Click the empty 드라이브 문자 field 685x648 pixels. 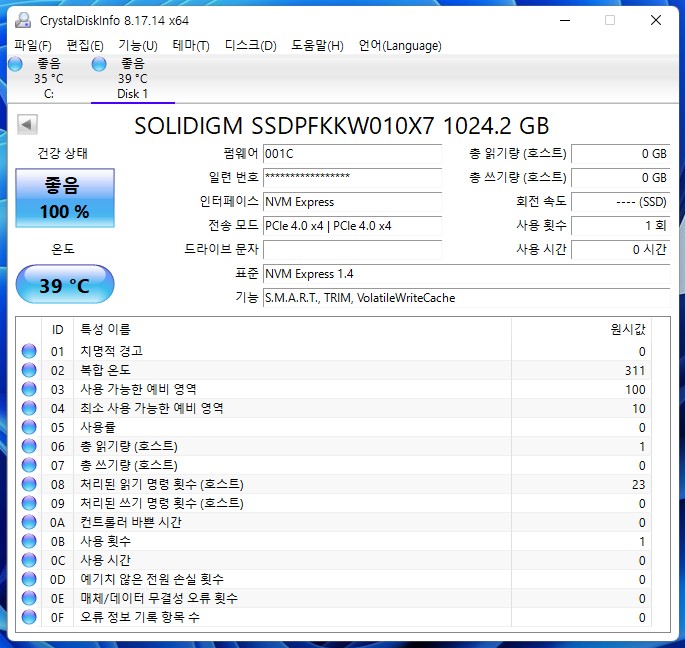[x=352, y=250]
